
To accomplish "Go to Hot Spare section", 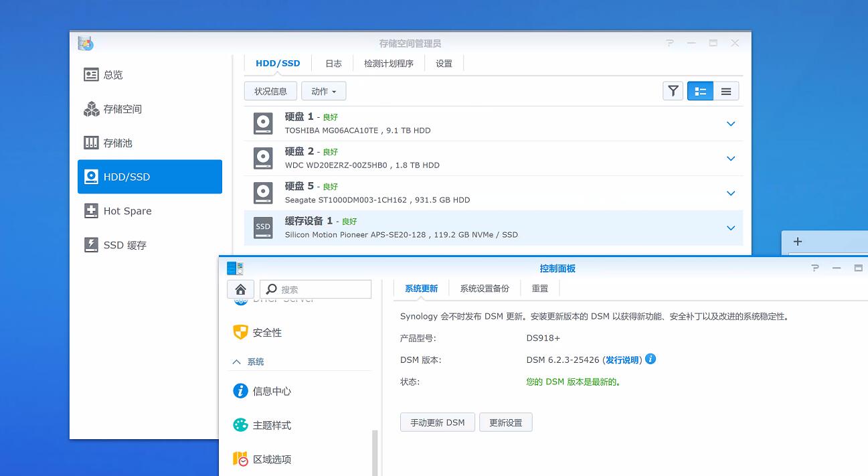I will click(x=127, y=211).
